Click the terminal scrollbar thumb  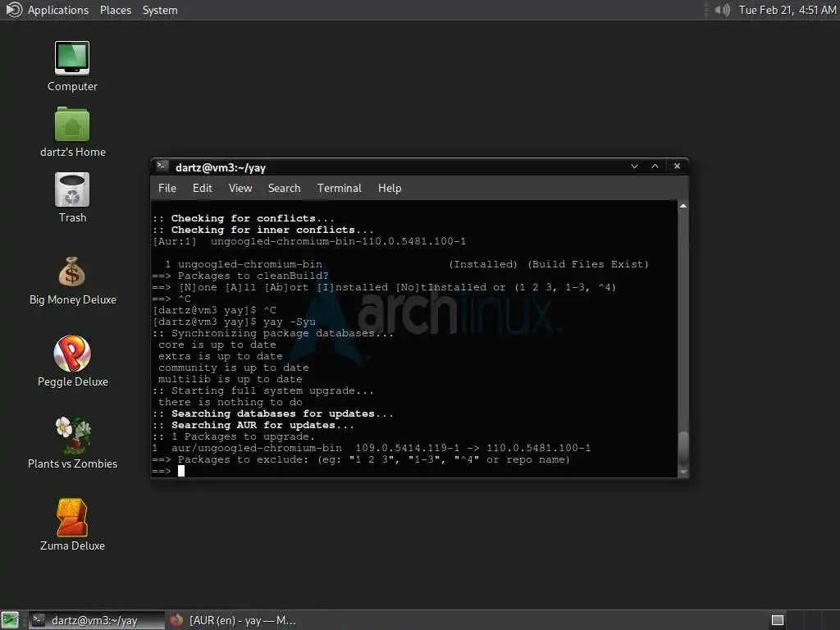tap(683, 449)
